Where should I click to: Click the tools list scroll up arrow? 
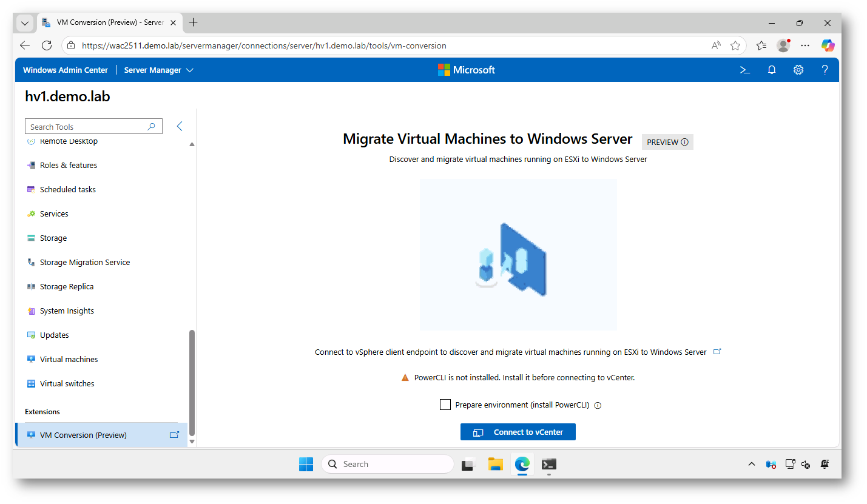click(x=192, y=144)
